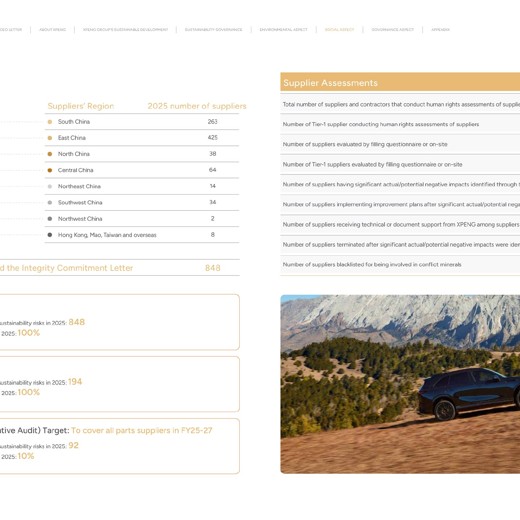This screenshot has height=520, width=520.
Task: Open the Governance Aspect tab
Action: [392, 30]
